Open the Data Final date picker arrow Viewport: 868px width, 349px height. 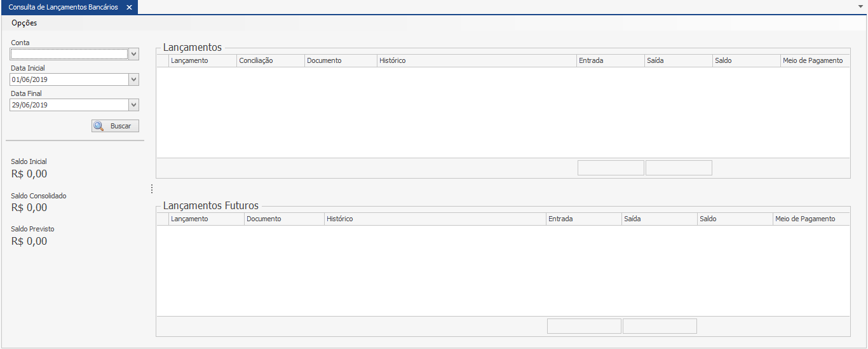pyautogui.click(x=133, y=105)
